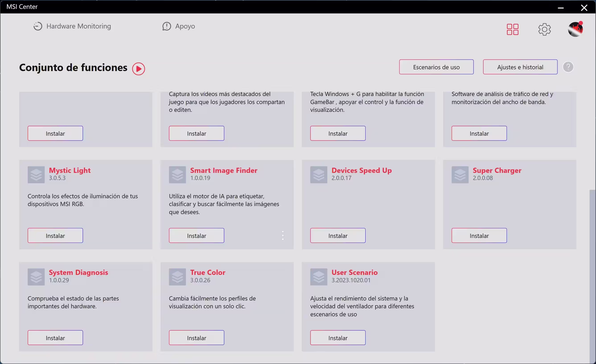Viewport: 596px width, 364px height.
Task: Close the MSI Center window
Action: tap(584, 8)
